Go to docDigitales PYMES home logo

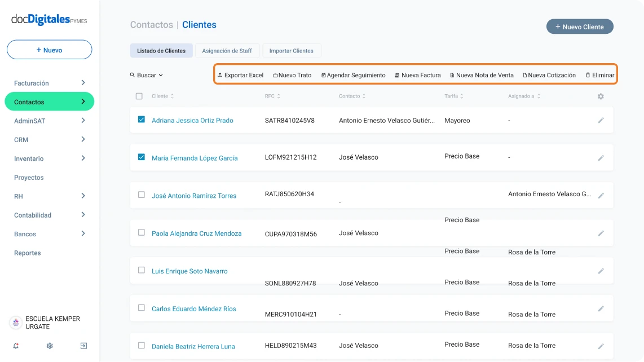[49, 19]
